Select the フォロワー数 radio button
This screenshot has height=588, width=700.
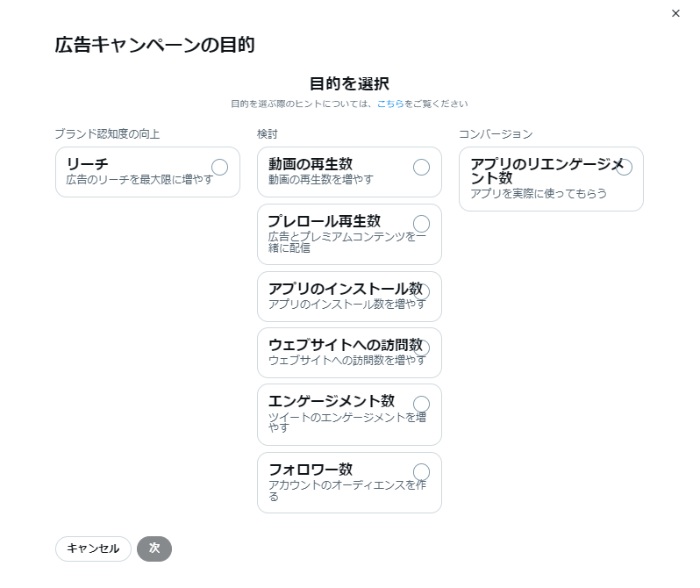pyautogui.click(x=421, y=472)
